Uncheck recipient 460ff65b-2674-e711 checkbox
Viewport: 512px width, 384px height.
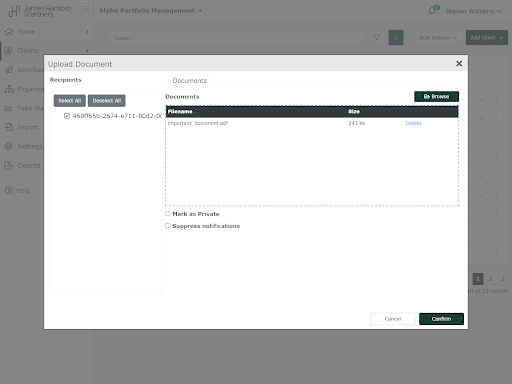click(67, 116)
